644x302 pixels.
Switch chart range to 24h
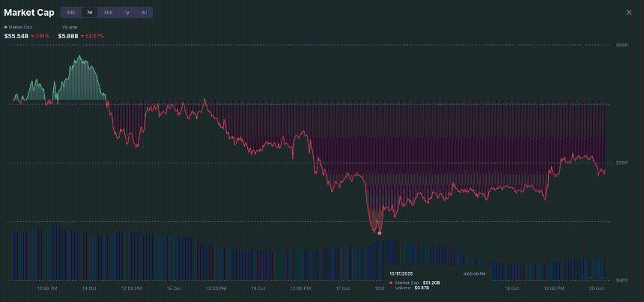coord(70,13)
